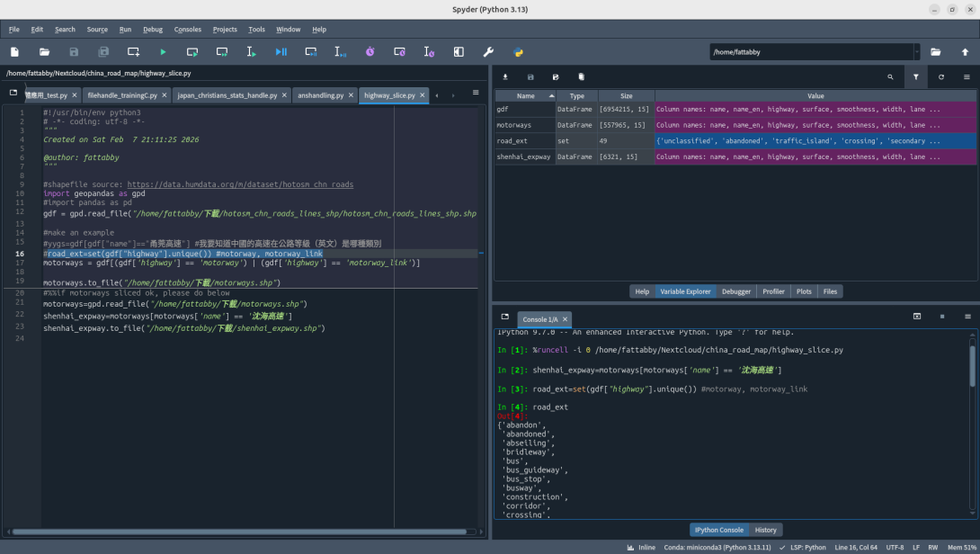Screen dimensions: 980x554
Task: Run the current file with the green Run icon
Action: tap(163, 51)
